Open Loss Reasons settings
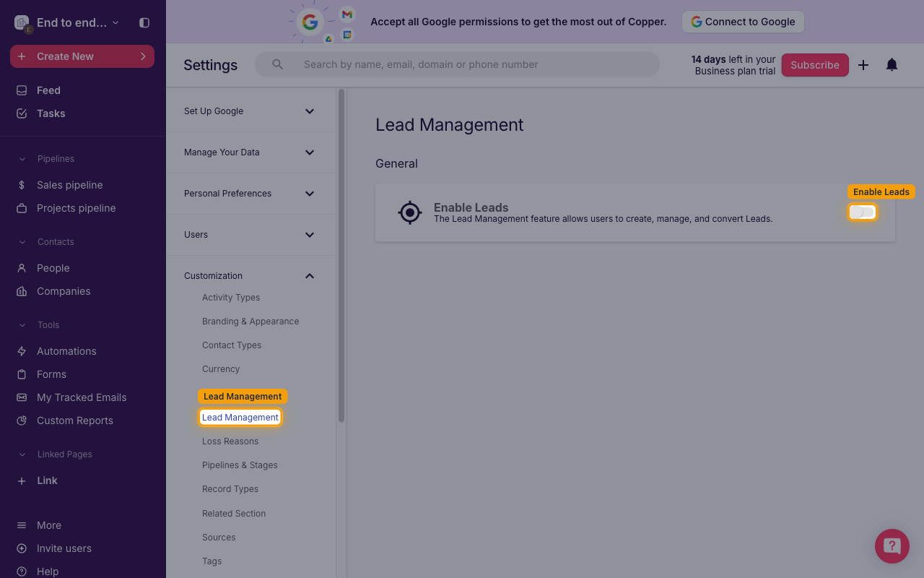 click(x=230, y=441)
